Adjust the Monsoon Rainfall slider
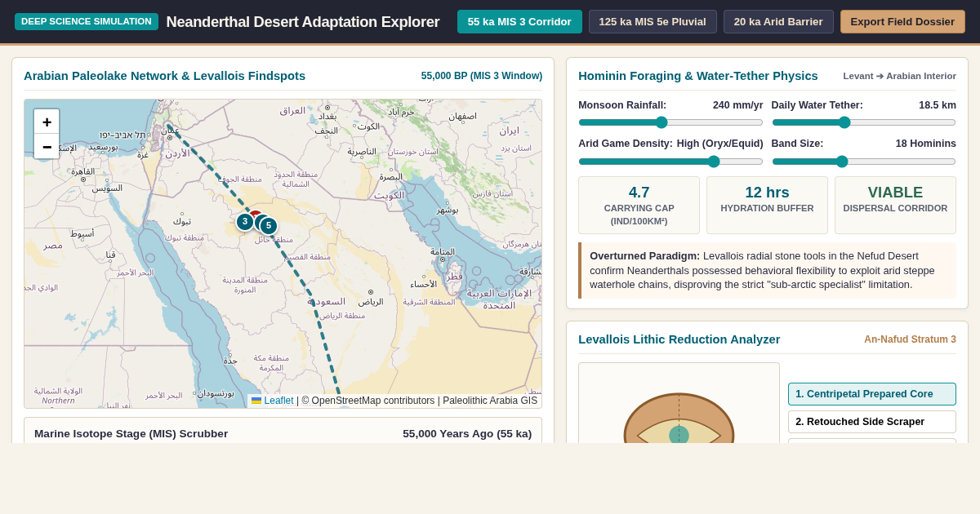This screenshot has height=514, width=980. point(670,122)
